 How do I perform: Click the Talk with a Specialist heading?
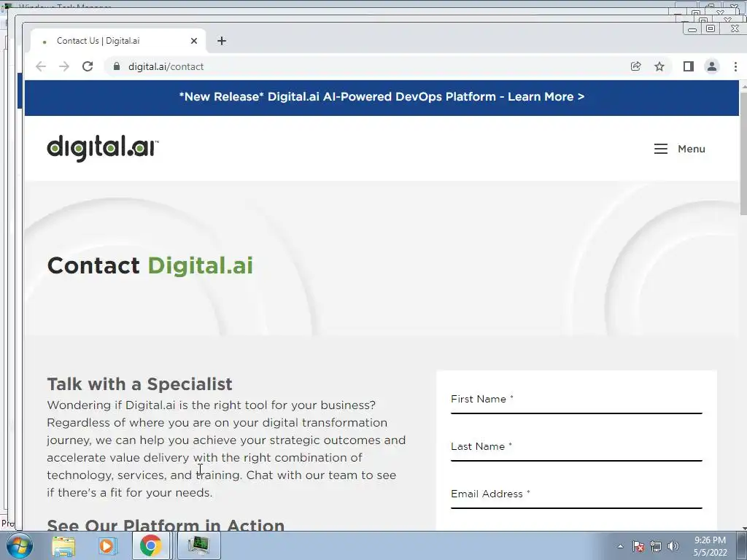[139, 384]
